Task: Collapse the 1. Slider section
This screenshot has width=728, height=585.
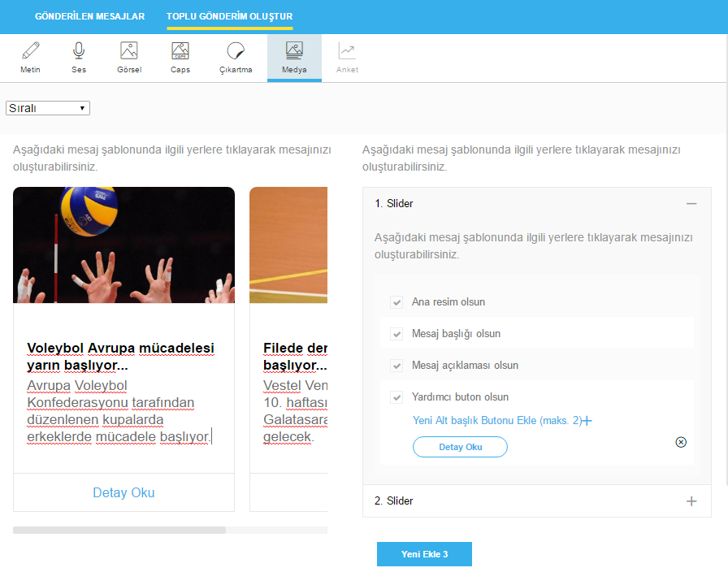Action: coord(691,203)
